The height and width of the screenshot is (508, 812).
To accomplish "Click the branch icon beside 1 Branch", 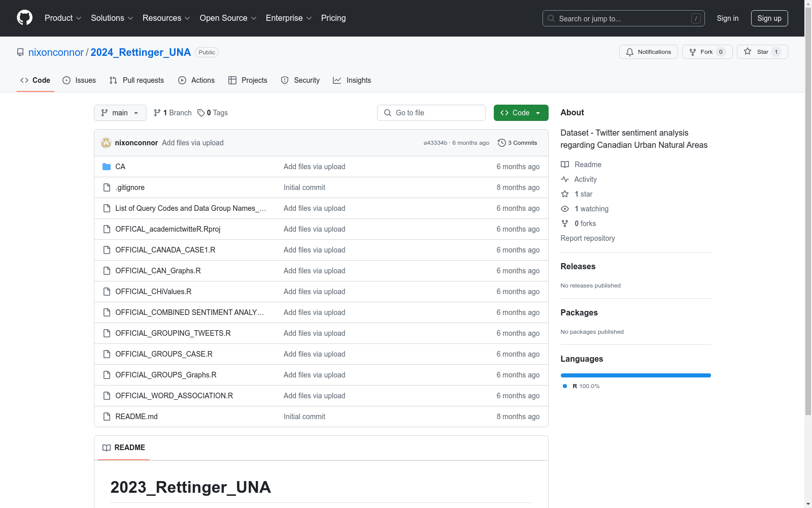I will [x=157, y=113].
